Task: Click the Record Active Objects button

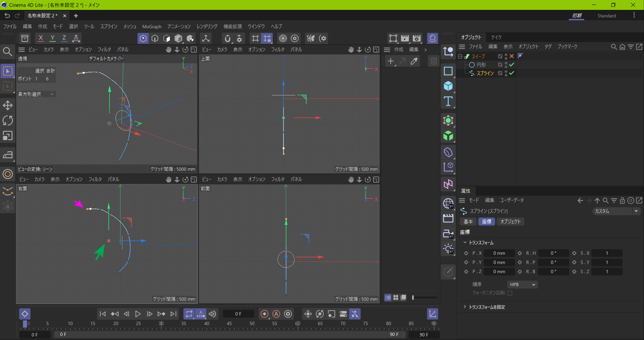Action: coord(264,314)
